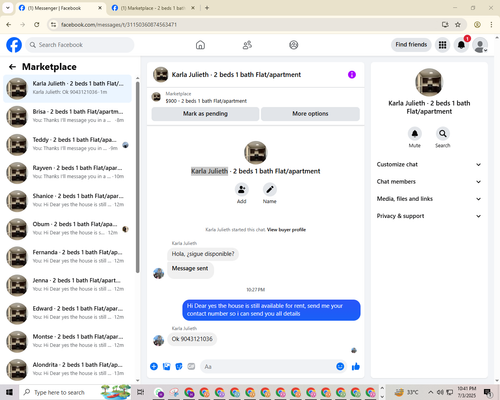Viewport: 500px width, 400px height.
Task: Click Mark as pending button
Action: pos(205,114)
